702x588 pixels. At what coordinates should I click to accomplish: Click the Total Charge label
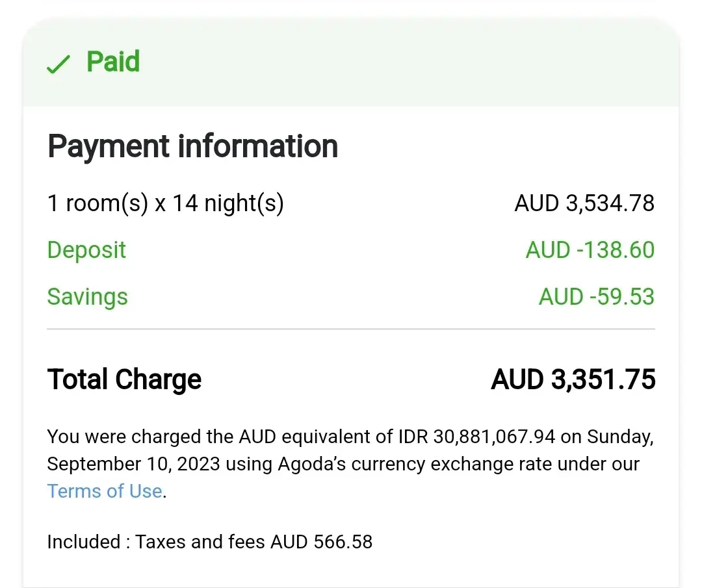124,379
